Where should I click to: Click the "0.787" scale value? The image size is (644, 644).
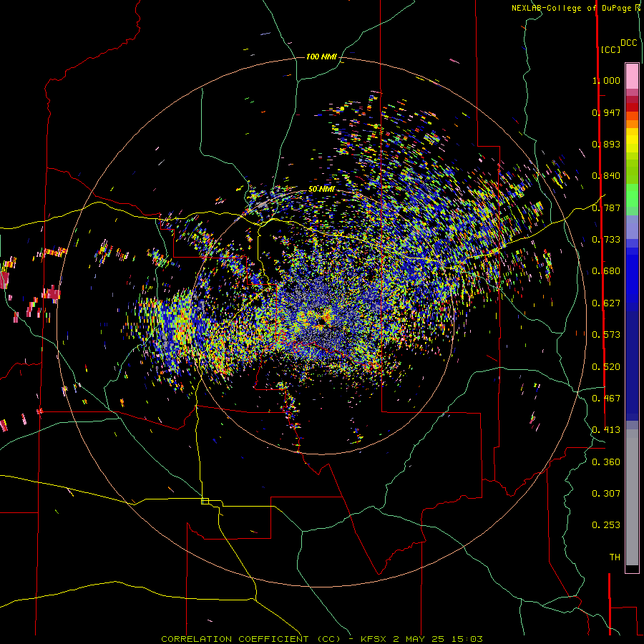(x=606, y=208)
